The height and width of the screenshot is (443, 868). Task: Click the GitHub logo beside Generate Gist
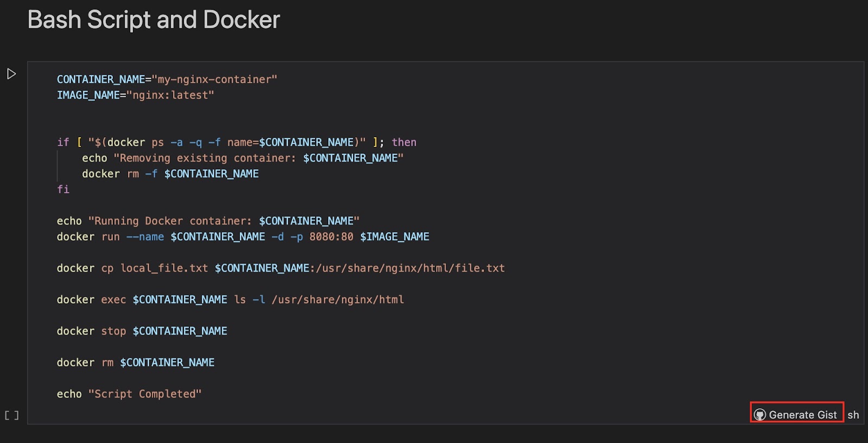(760, 415)
